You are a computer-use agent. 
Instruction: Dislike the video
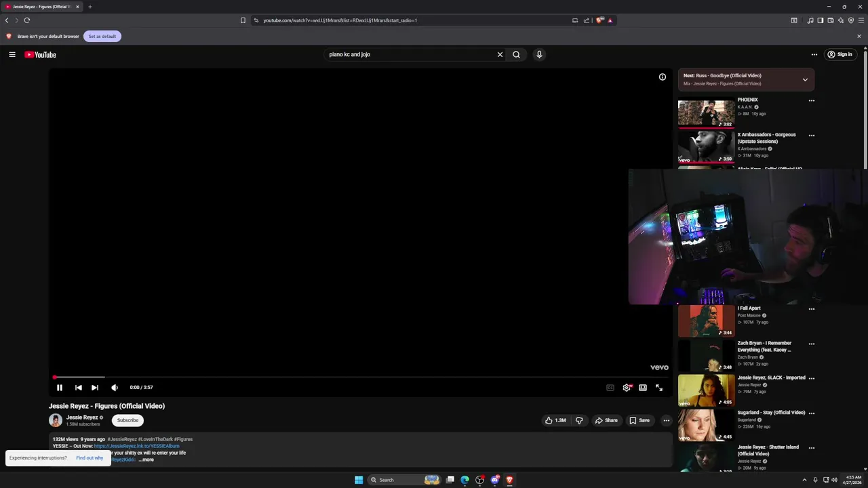(x=579, y=420)
